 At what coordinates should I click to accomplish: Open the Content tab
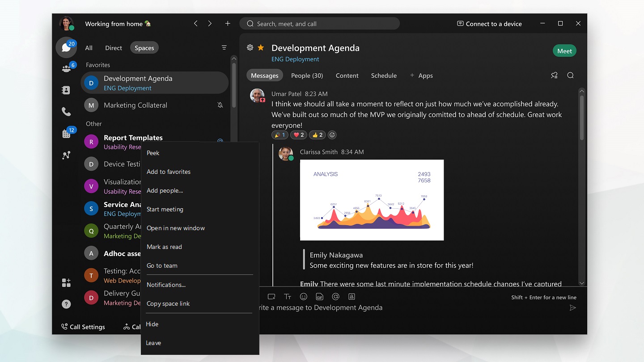[x=347, y=76]
